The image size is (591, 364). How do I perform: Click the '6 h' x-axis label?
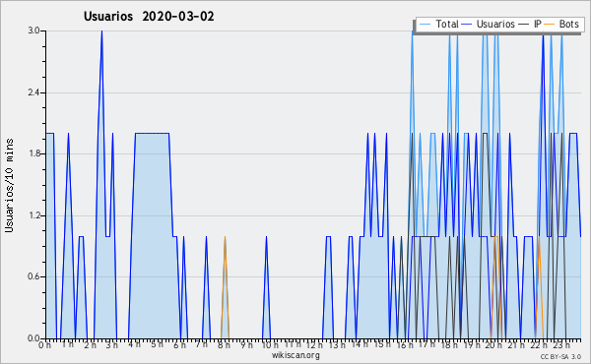click(x=179, y=344)
